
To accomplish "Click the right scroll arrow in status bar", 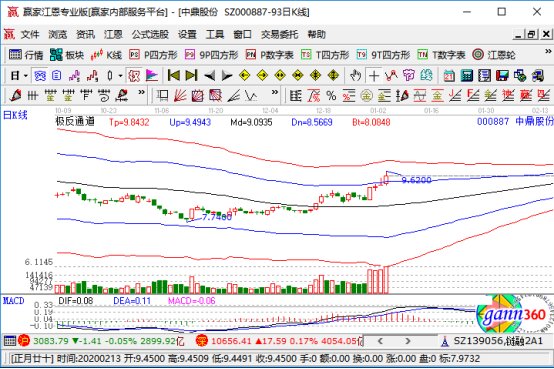I will point(408,341).
